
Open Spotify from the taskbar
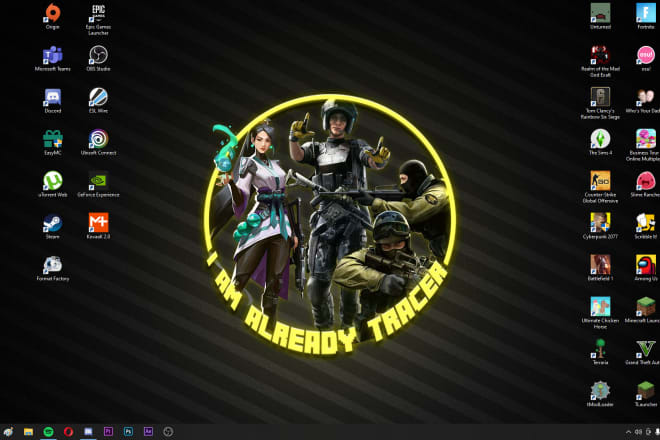[49, 431]
